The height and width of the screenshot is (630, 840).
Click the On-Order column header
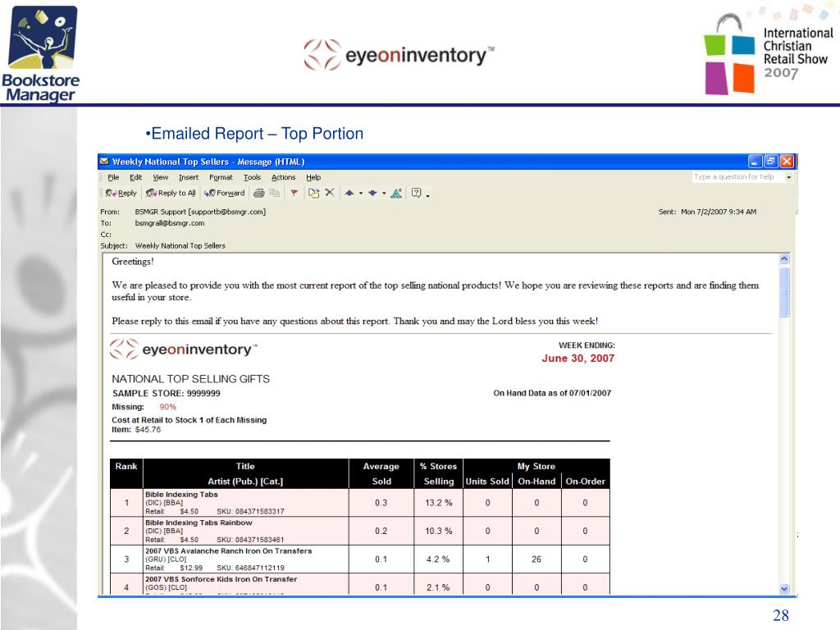[585, 481]
